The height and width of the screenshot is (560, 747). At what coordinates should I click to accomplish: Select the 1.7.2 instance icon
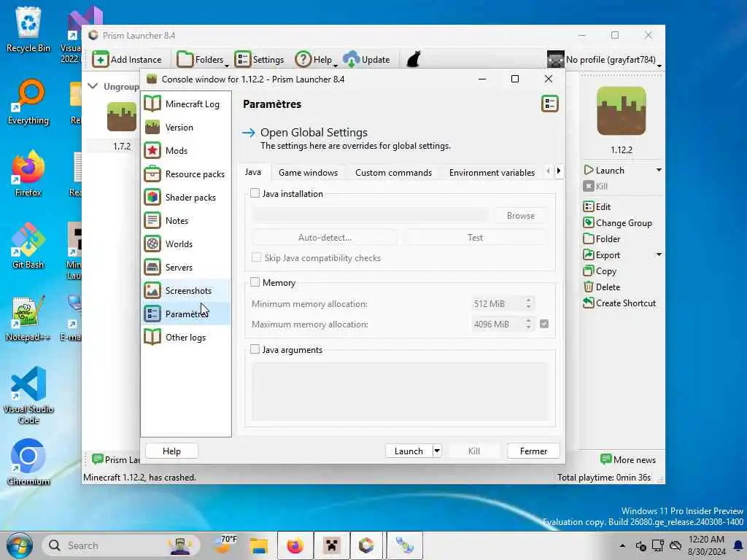pos(122,117)
